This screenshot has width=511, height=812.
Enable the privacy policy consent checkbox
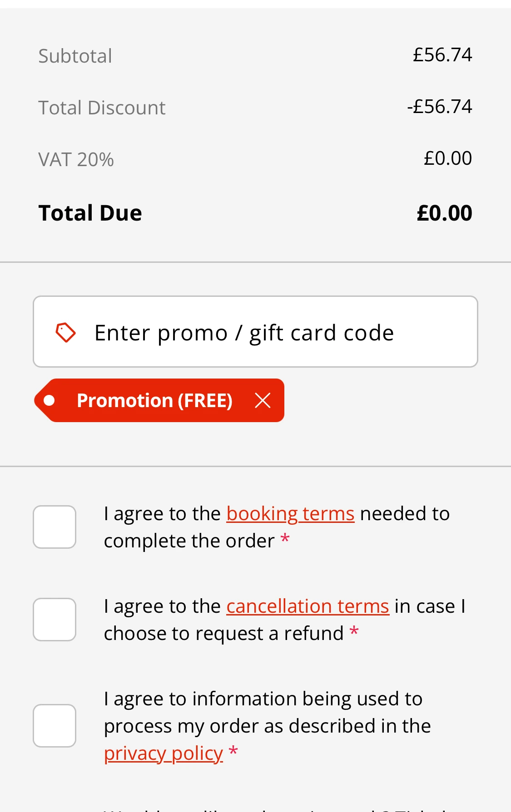pyautogui.click(x=55, y=726)
